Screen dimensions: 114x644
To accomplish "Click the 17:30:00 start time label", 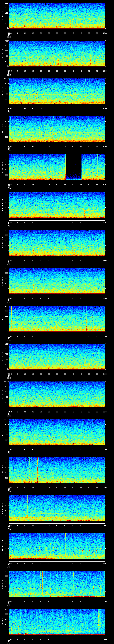I will [9, 639].
